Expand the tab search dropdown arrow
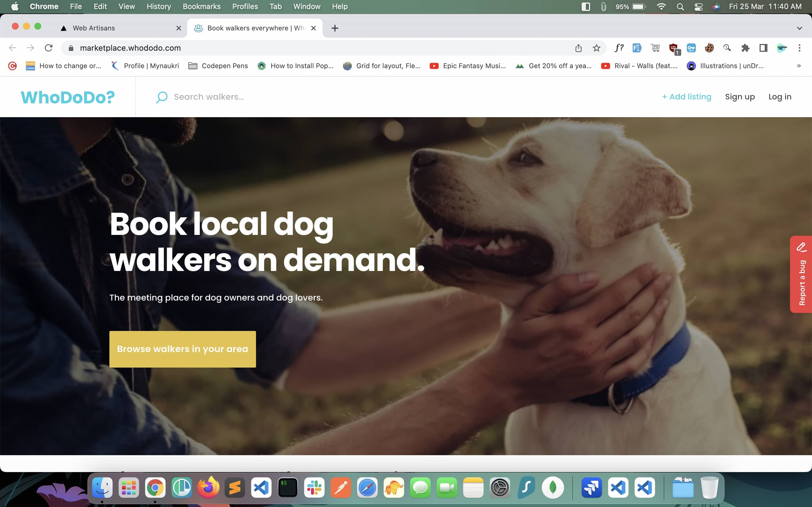Image resolution: width=812 pixels, height=507 pixels. click(799, 28)
